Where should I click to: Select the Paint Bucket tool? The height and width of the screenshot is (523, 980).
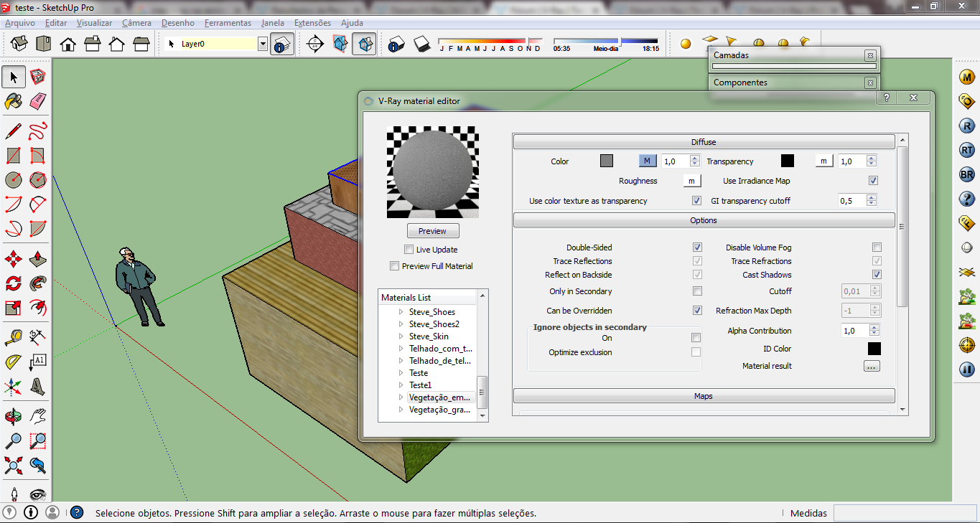[x=14, y=102]
